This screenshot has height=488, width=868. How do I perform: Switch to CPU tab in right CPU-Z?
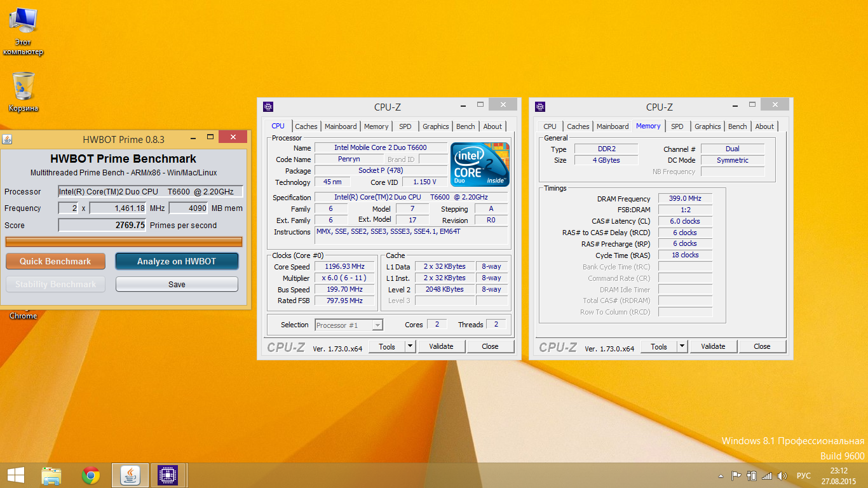point(550,126)
